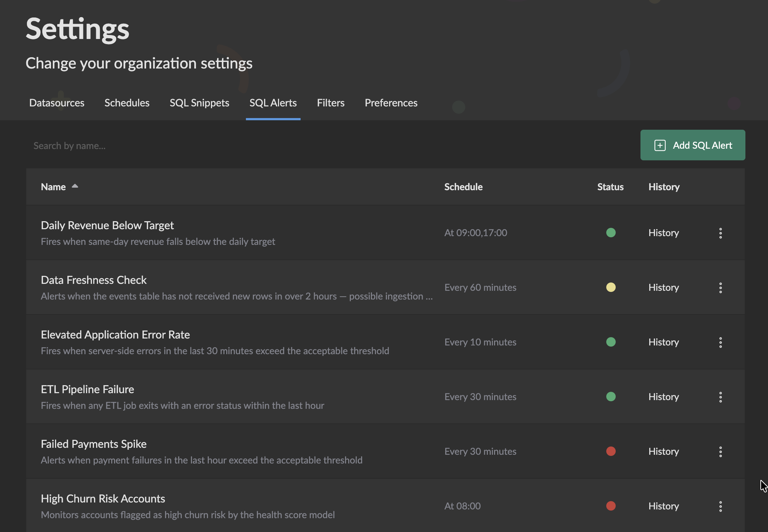Focus the Search by name field
This screenshot has height=532, width=768.
pyautogui.click(x=219, y=146)
